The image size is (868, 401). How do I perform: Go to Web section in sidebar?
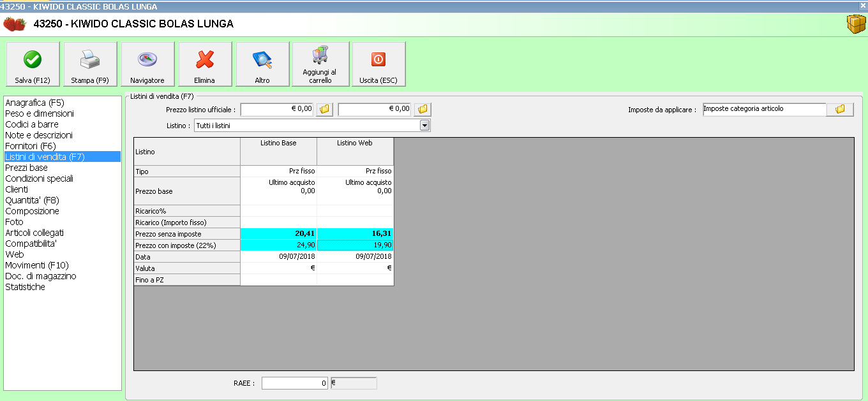[63, 254]
